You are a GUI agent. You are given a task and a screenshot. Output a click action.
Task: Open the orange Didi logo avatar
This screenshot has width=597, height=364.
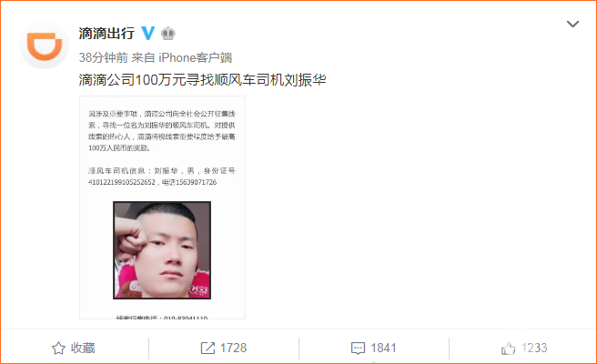click(x=45, y=45)
